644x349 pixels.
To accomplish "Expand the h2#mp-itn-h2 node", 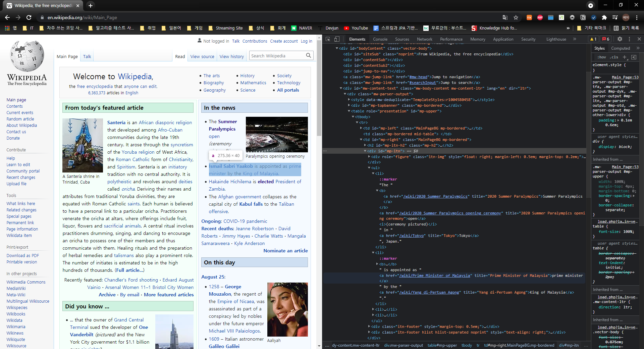I will tap(365, 145).
